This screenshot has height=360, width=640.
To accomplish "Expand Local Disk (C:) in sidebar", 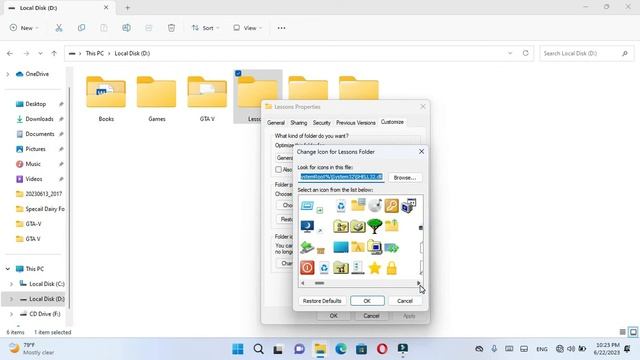I will click(x=11, y=284).
